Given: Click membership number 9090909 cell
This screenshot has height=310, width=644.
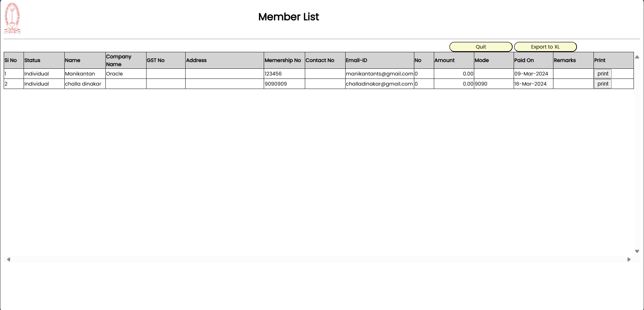Looking at the screenshot, I should click(x=276, y=84).
